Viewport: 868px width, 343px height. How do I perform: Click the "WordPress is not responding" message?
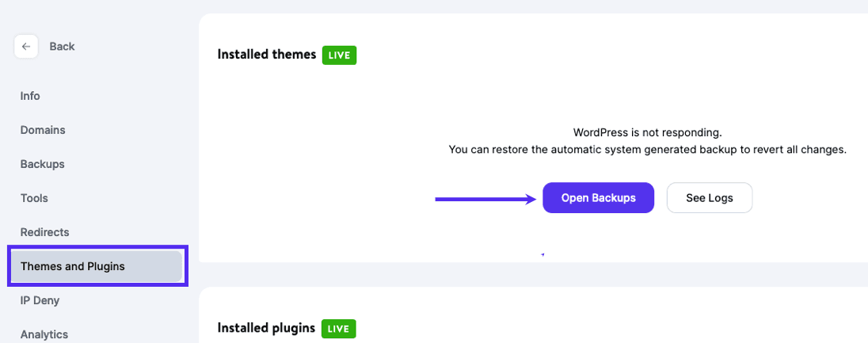(647, 132)
